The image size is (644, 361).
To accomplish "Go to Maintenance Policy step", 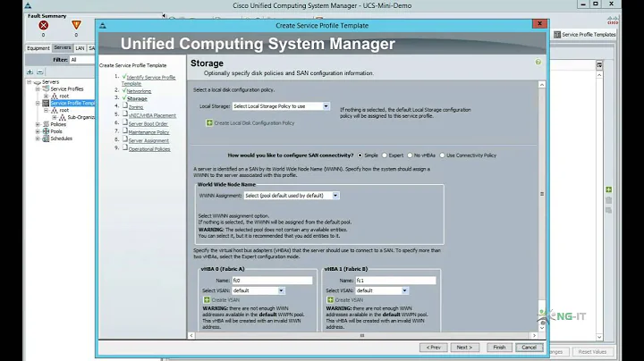I will 148,132.
